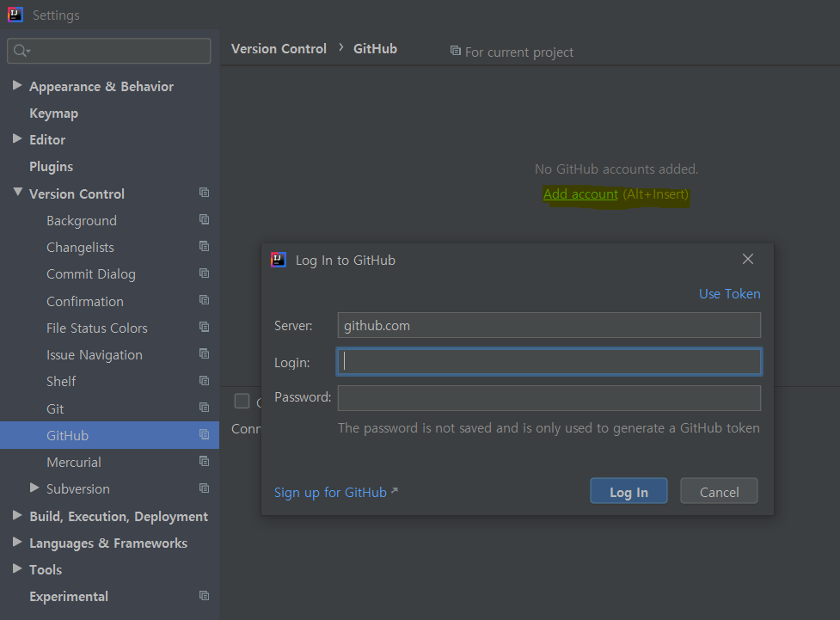Select Git settings
The width and height of the screenshot is (840, 620).
[55, 408]
